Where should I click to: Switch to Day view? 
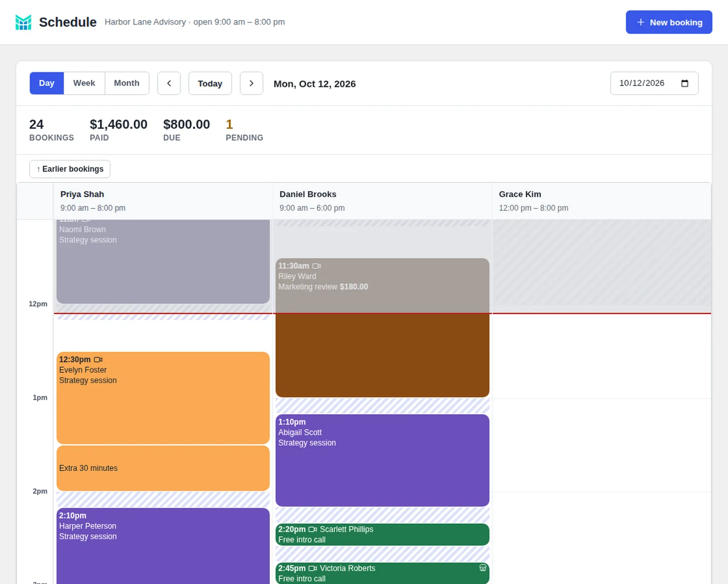(47, 83)
